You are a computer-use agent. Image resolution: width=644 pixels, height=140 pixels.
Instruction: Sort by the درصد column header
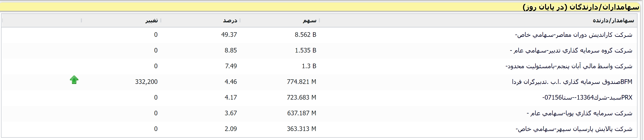(x=230, y=21)
